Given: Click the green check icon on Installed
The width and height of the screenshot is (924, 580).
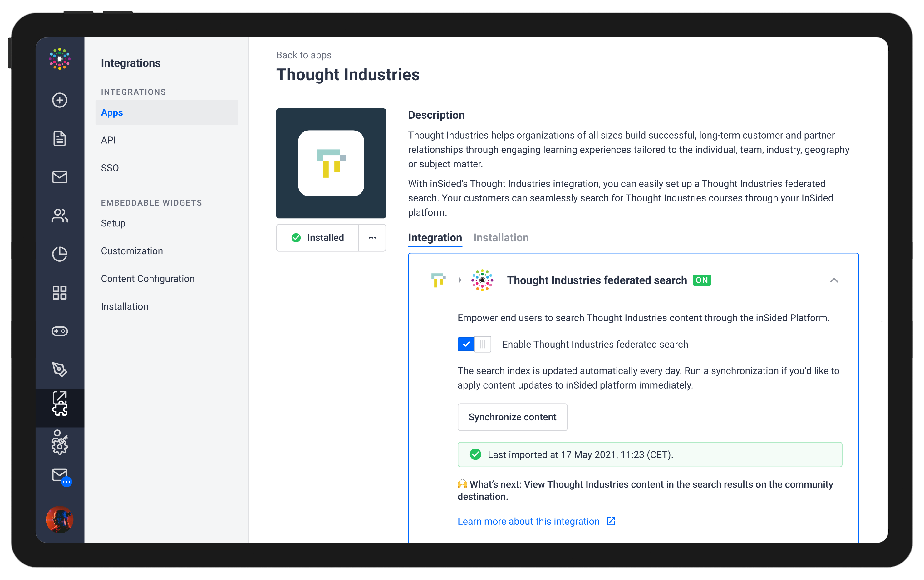Looking at the screenshot, I should point(296,237).
